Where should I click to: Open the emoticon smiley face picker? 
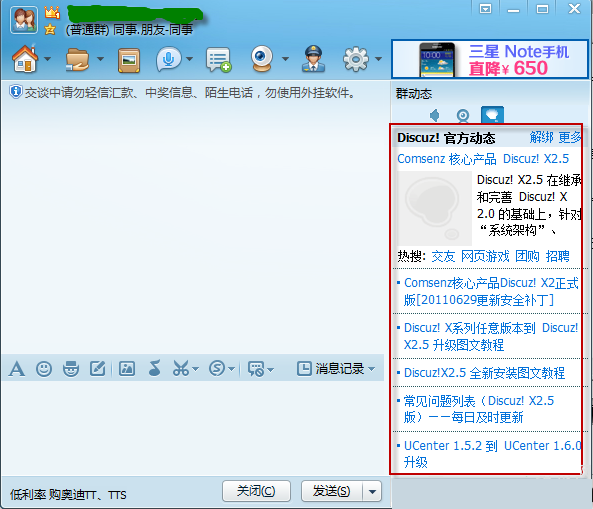point(44,368)
